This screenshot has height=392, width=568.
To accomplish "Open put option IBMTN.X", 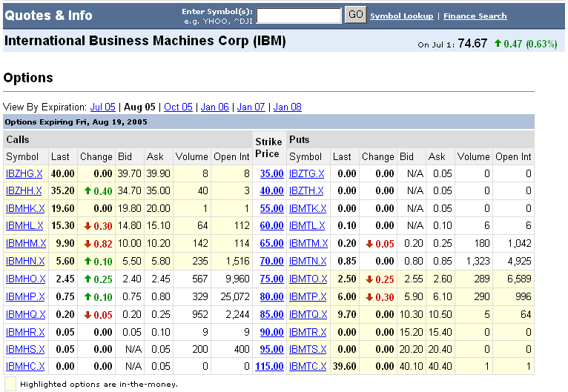I will click(x=308, y=261).
